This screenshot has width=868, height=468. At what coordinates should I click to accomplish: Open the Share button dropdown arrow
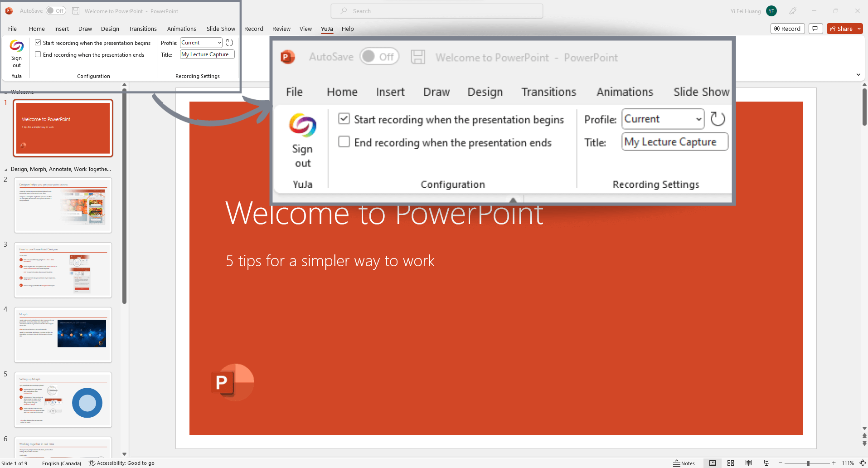(x=859, y=29)
